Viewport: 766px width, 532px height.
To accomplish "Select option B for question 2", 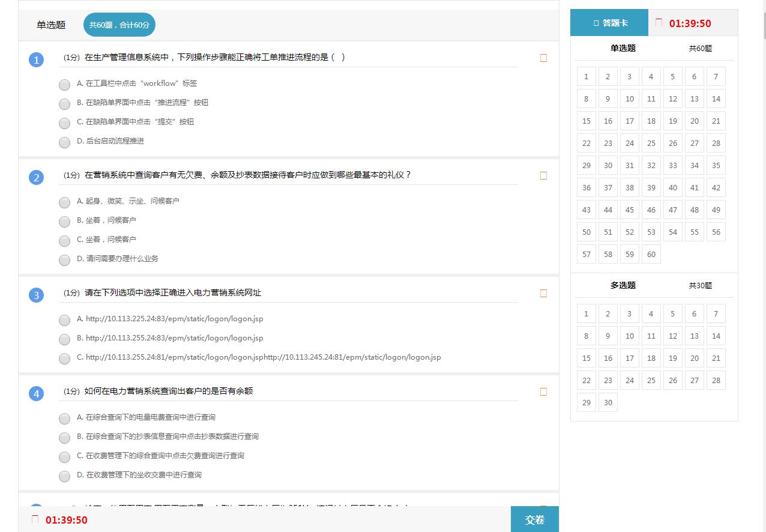I will pyautogui.click(x=64, y=222).
